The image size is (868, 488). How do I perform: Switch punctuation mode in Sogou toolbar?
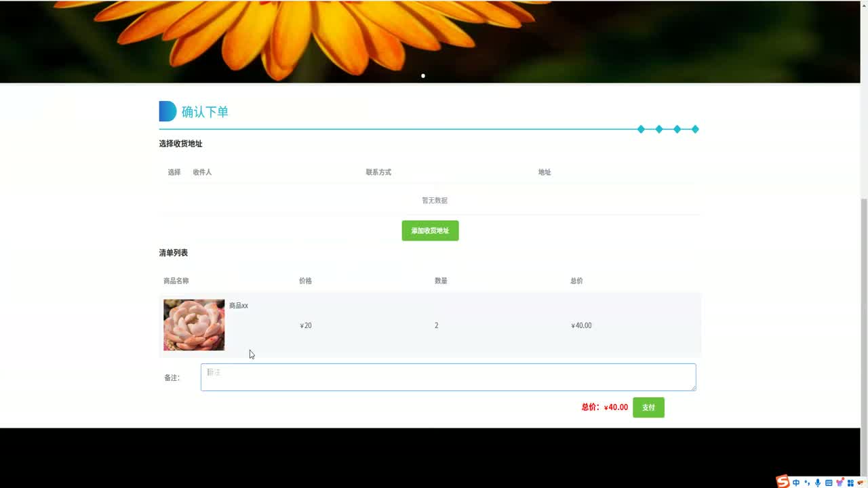[x=807, y=483]
